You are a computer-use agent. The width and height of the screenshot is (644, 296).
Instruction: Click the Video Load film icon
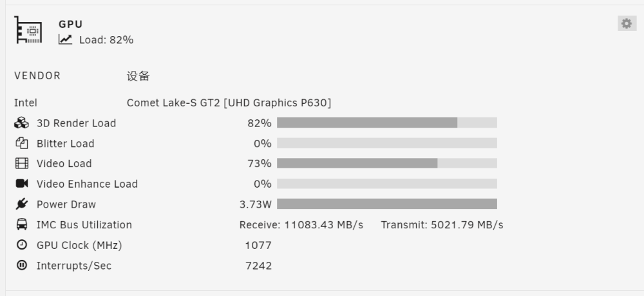pos(22,163)
